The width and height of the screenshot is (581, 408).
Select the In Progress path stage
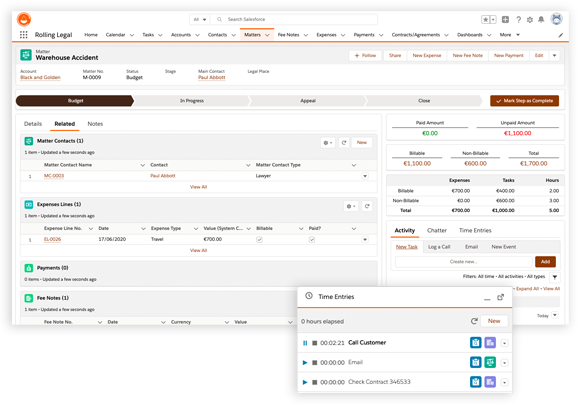tap(192, 101)
